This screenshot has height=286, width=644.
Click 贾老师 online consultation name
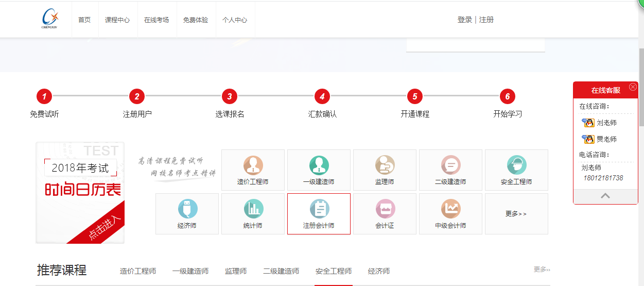pos(606,139)
